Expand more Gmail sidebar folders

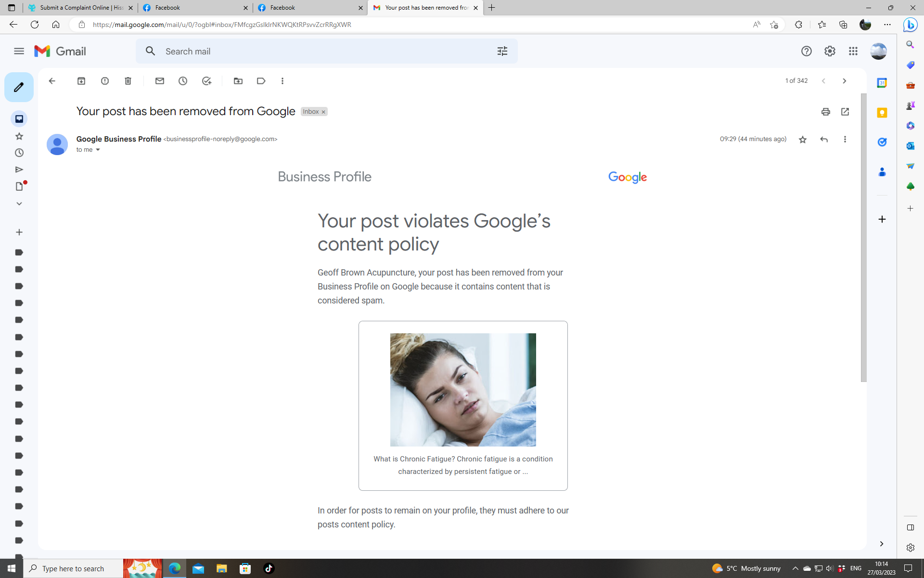point(19,203)
